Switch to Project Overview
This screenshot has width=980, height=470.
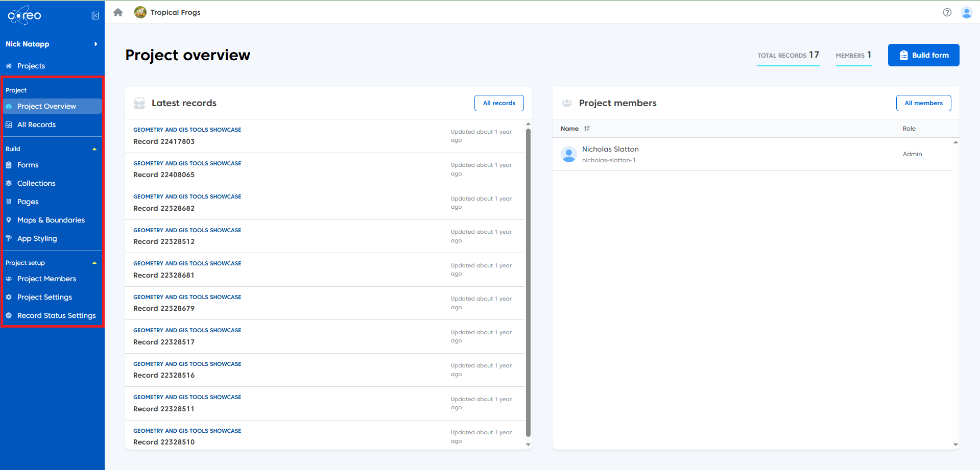click(47, 106)
